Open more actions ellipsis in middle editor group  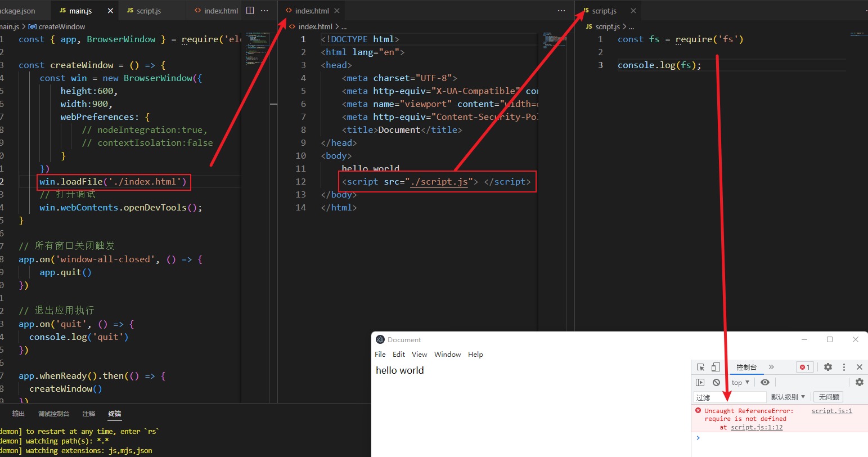561,11
